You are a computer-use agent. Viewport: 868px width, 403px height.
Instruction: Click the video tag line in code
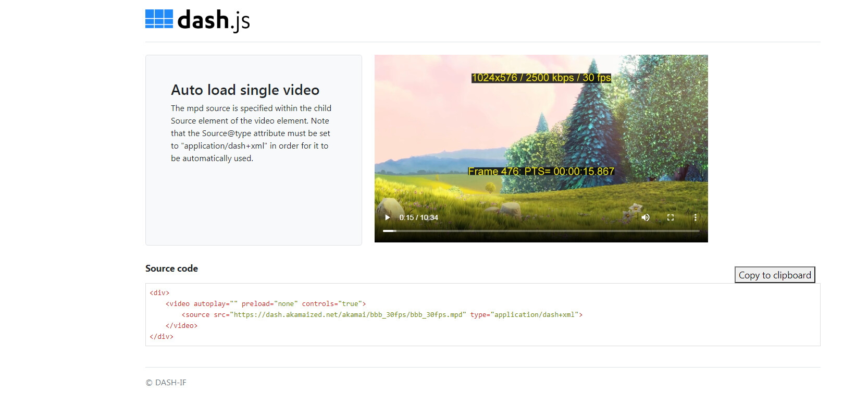click(x=266, y=304)
